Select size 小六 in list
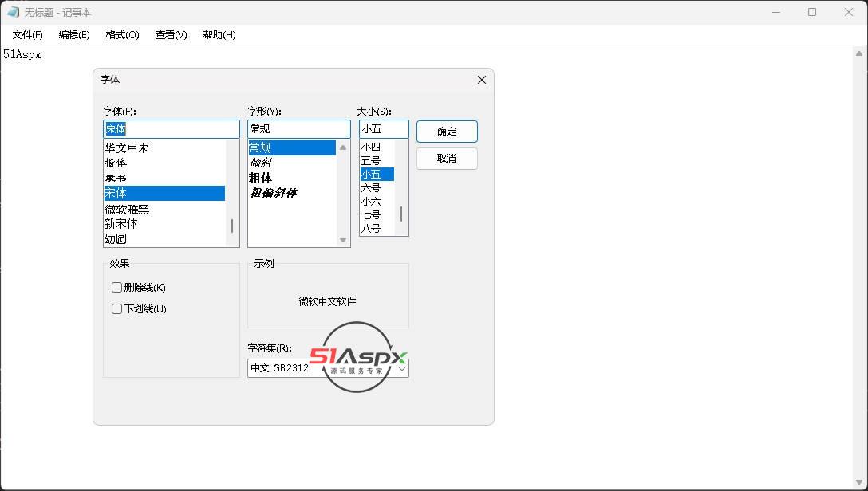This screenshot has width=868, height=491. [377, 202]
